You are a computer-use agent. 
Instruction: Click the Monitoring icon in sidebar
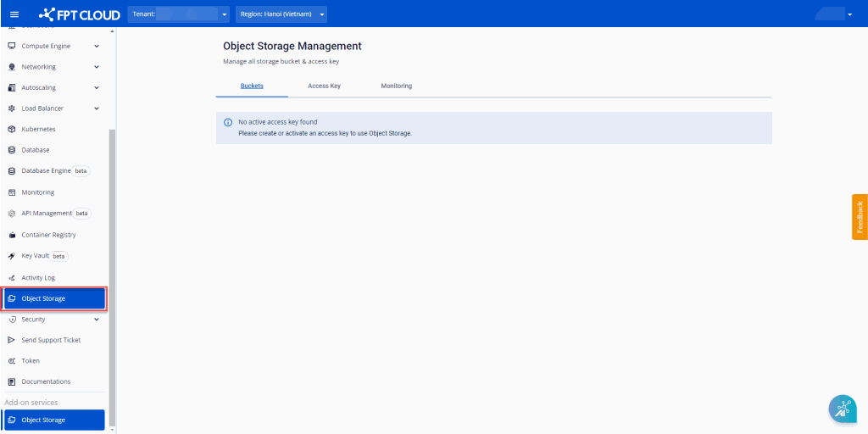pyautogui.click(x=12, y=192)
